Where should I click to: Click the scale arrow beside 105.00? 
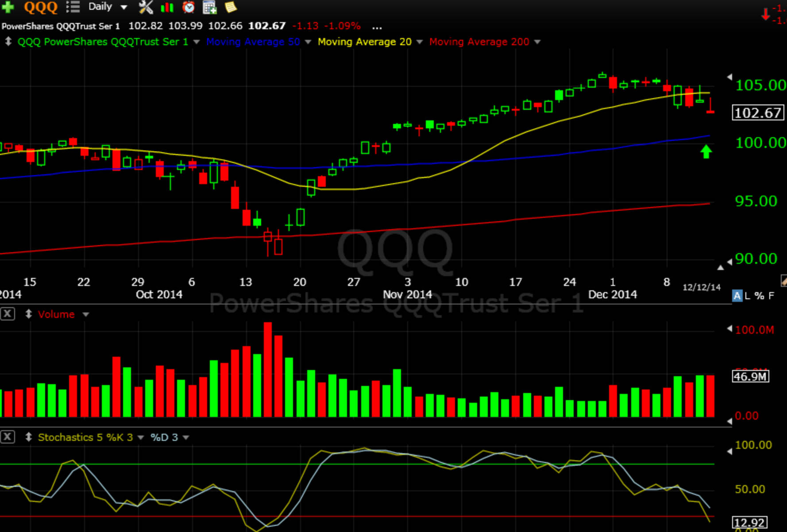pyautogui.click(x=729, y=77)
